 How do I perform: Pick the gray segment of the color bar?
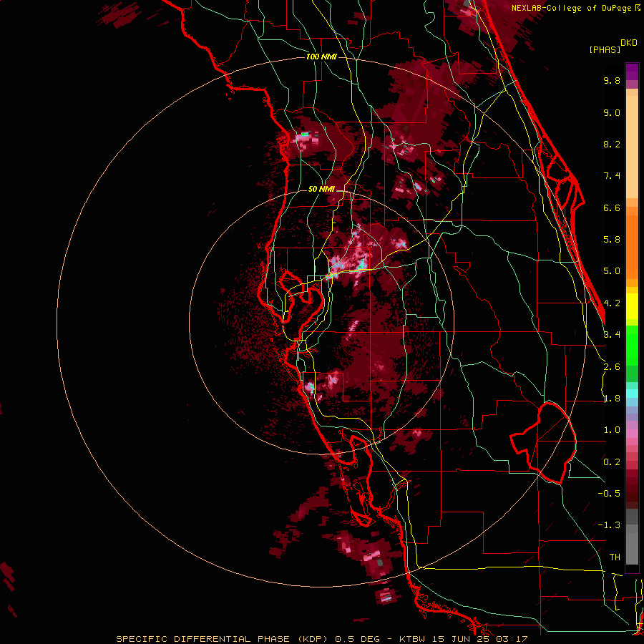[632, 538]
